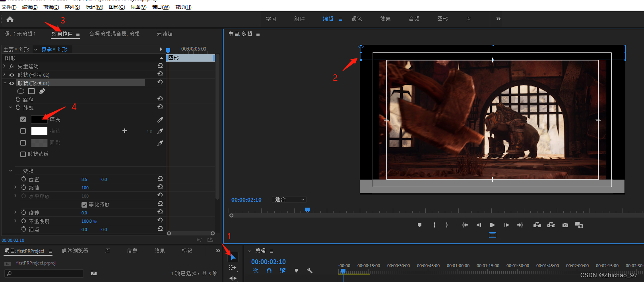
Task: Collapse the 形状 01 group
Action: [5, 83]
